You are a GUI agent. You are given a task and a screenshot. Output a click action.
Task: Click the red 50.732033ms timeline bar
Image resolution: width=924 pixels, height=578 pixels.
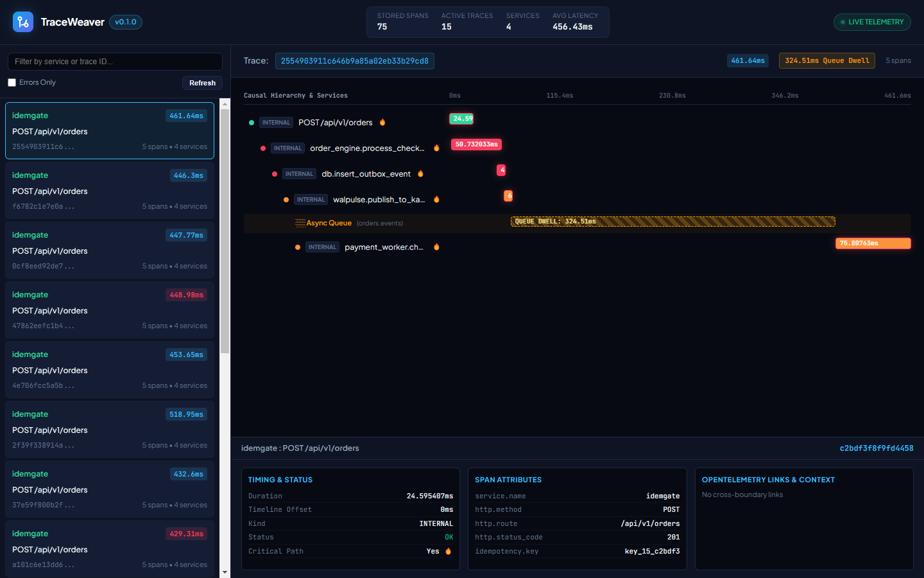click(x=476, y=144)
